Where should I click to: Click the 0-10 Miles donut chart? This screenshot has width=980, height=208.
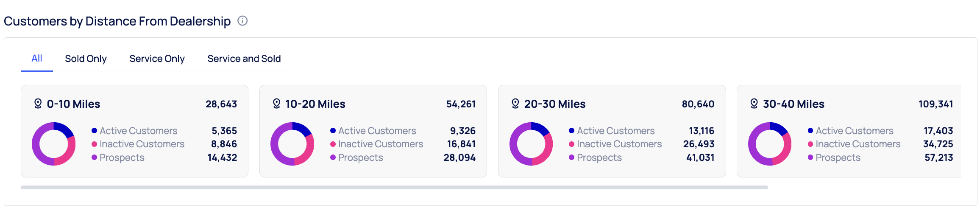pyautogui.click(x=54, y=144)
